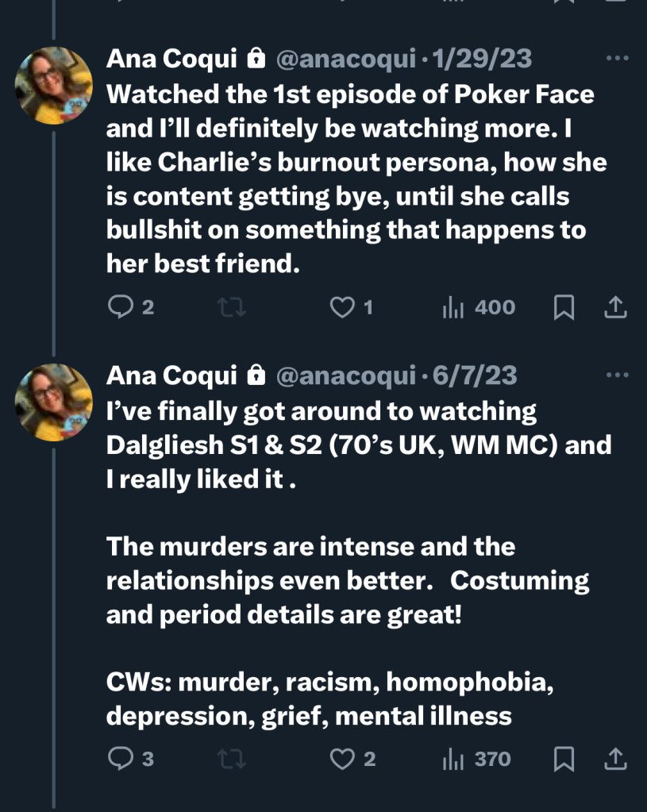This screenshot has height=812, width=647.
Task: Click the Ana Coqui name on the Dalgliesh tweet
Action: pos(171,375)
